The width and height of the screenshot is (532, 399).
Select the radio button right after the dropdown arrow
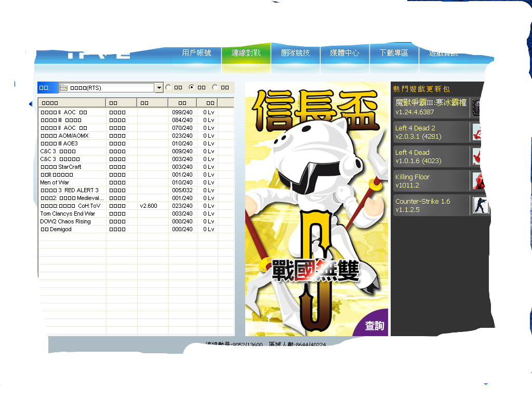tap(168, 87)
